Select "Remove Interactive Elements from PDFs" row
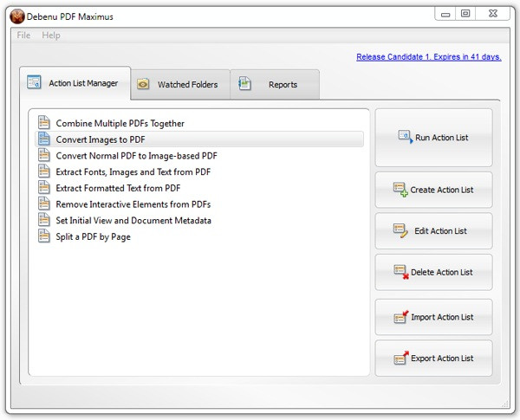 click(199, 204)
